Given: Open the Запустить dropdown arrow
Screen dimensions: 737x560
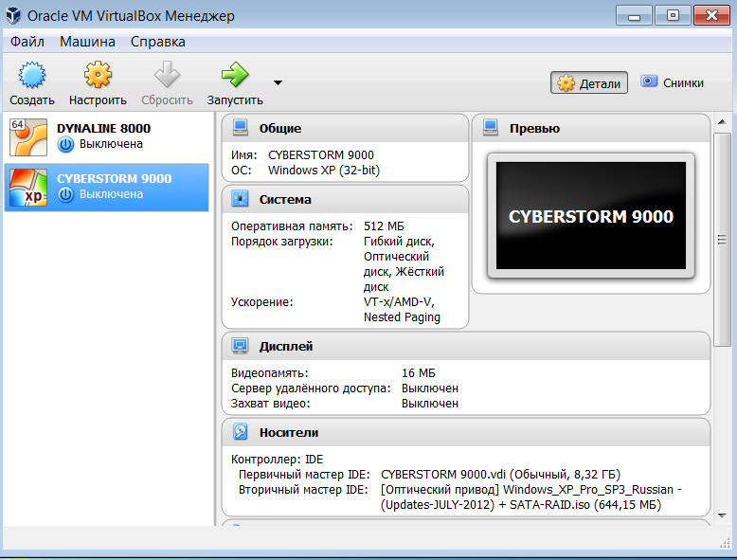Looking at the screenshot, I should click(278, 82).
